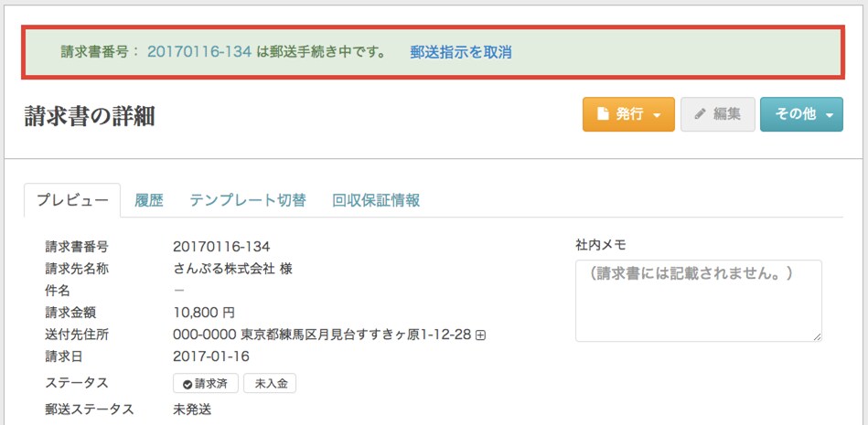The width and height of the screenshot is (868, 425).
Task: Click the checkmark icon in 請求済 badge
Action: [188, 385]
